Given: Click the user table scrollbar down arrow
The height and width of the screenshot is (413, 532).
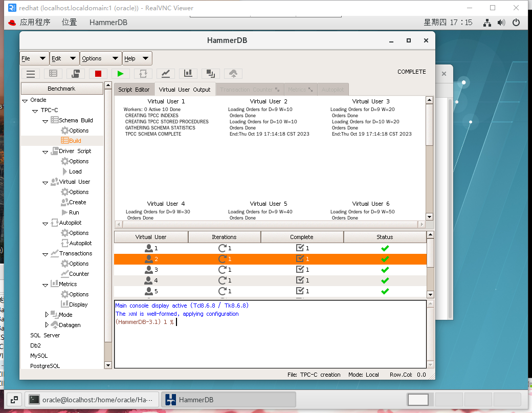Looking at the screenshot, I should pyautogui.click(x=430, y=295).
